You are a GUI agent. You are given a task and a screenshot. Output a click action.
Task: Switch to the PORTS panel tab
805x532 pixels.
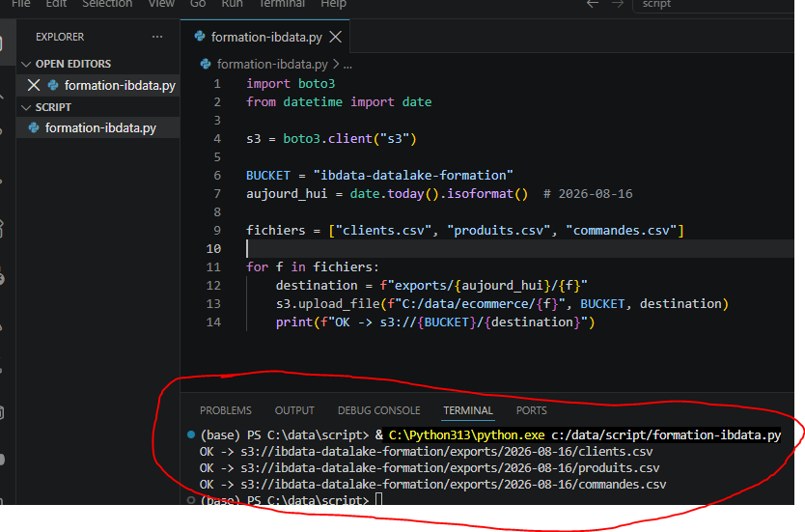point(532,410)
